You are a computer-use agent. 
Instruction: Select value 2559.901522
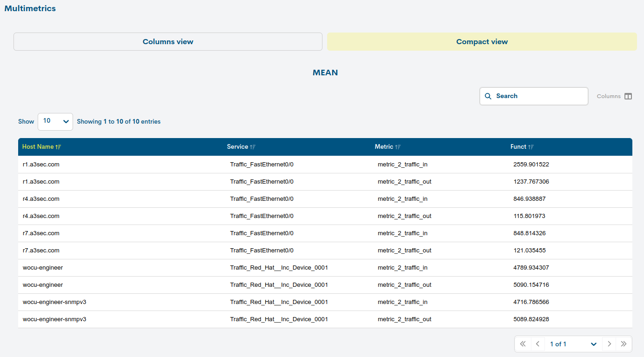click(x=531, y=165)
